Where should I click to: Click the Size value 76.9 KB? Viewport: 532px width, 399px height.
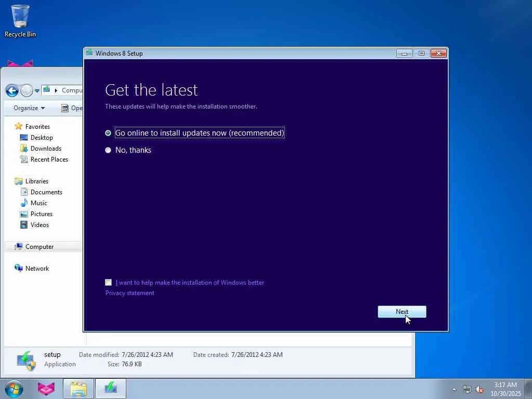pos(131,364)
